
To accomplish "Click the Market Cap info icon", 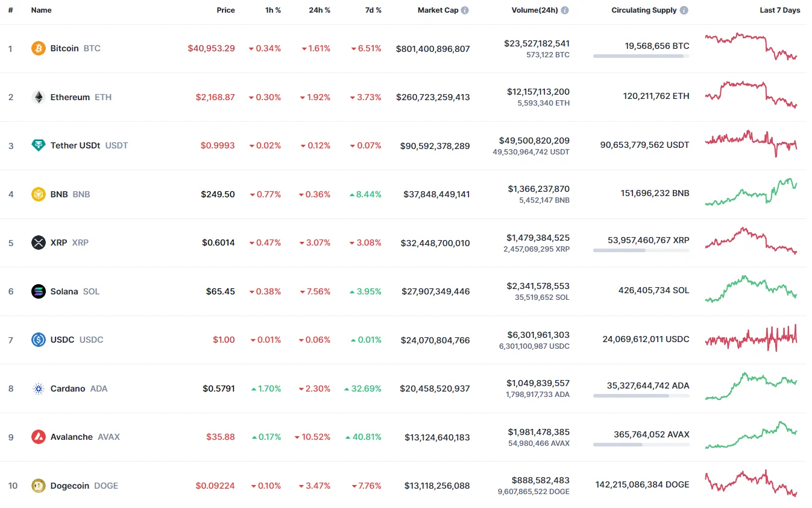I will (x=465, y=10).
